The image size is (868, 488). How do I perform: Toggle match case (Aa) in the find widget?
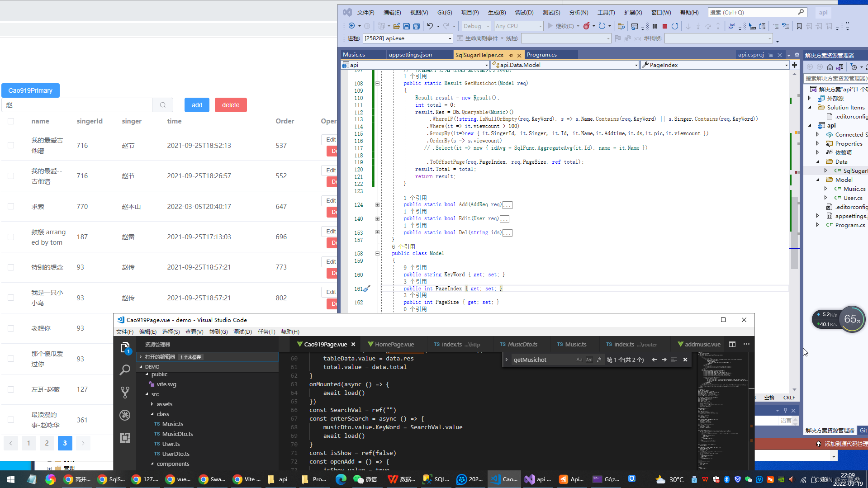tap(579, 359)
